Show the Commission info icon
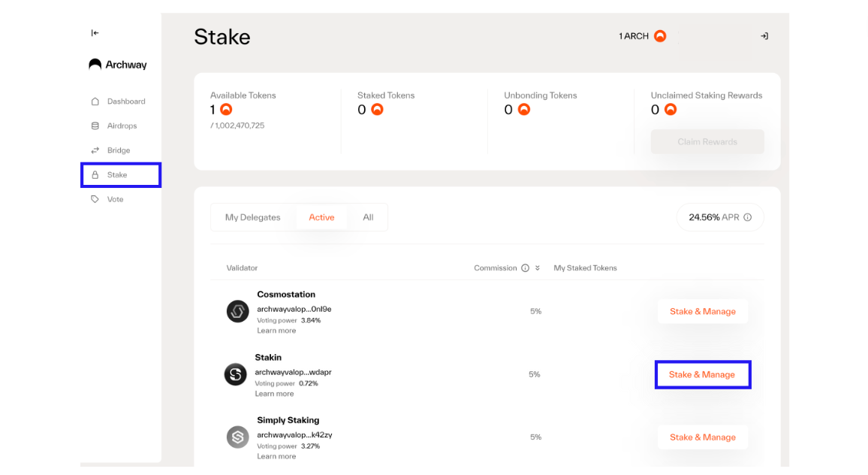 (525, 268)
